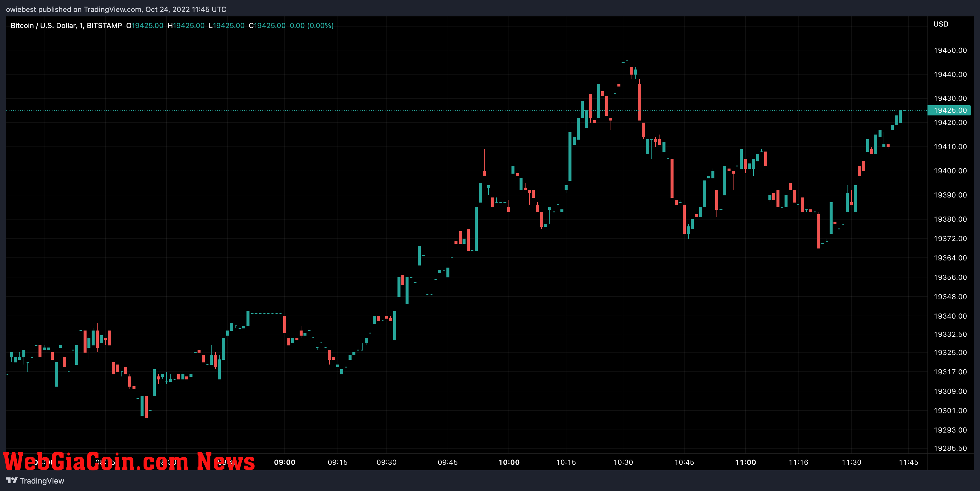980x491 pixels.
Task: Click the 19285.50 price axis label
Action: [x=950, y=448]
